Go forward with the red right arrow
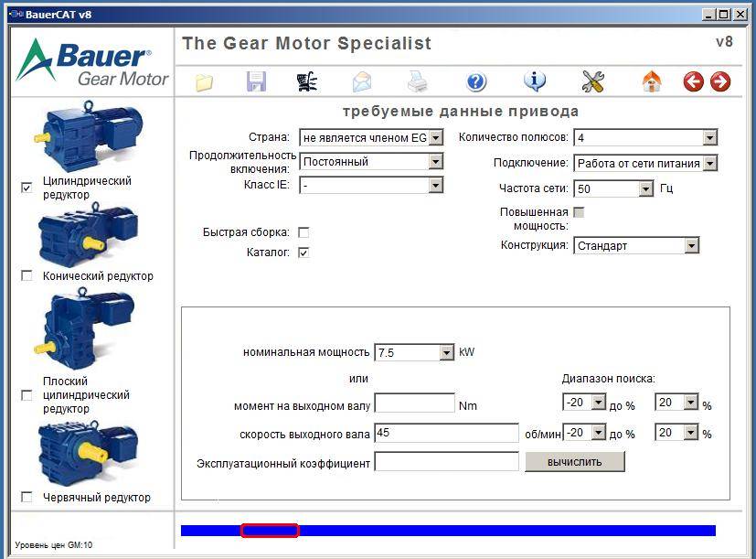 pos(720,81)
